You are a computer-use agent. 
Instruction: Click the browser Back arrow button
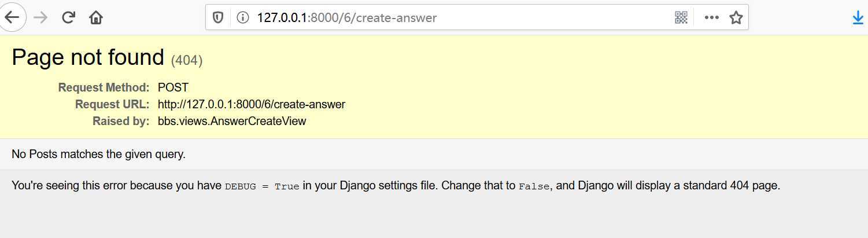tap(12, 17)
